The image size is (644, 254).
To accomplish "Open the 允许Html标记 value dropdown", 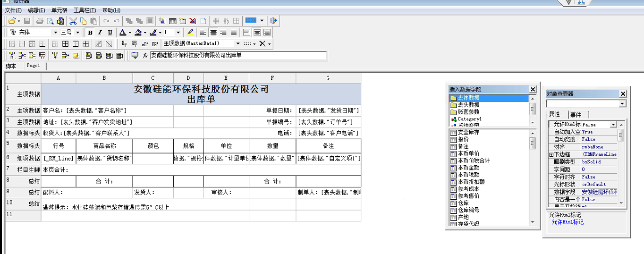I will pos(613,125).
